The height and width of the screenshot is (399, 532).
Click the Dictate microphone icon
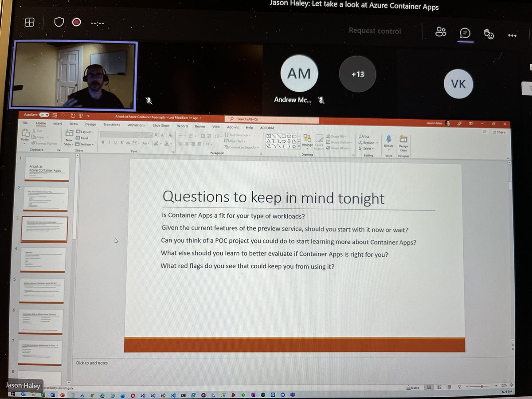pos(388,139)
